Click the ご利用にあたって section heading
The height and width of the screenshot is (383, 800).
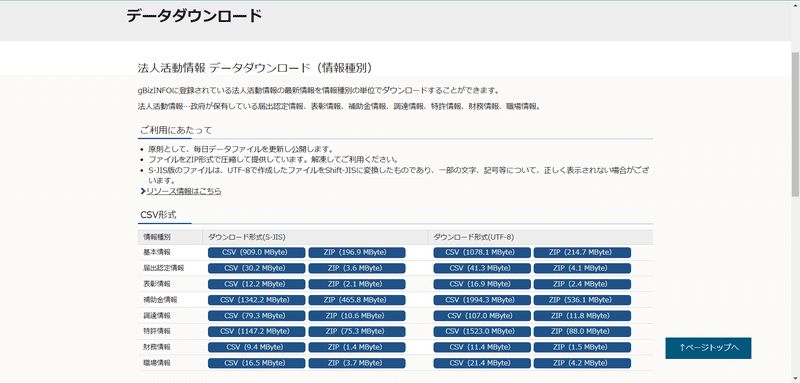(x=176, y=130)
